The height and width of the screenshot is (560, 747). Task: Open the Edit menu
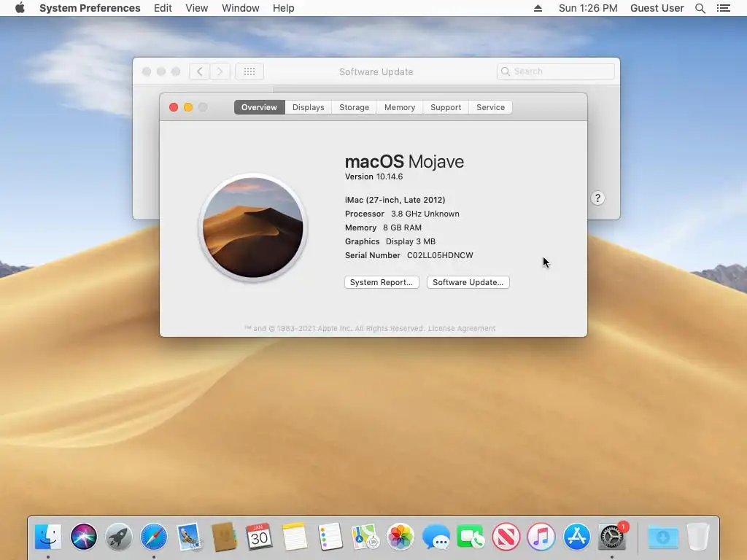163,8
